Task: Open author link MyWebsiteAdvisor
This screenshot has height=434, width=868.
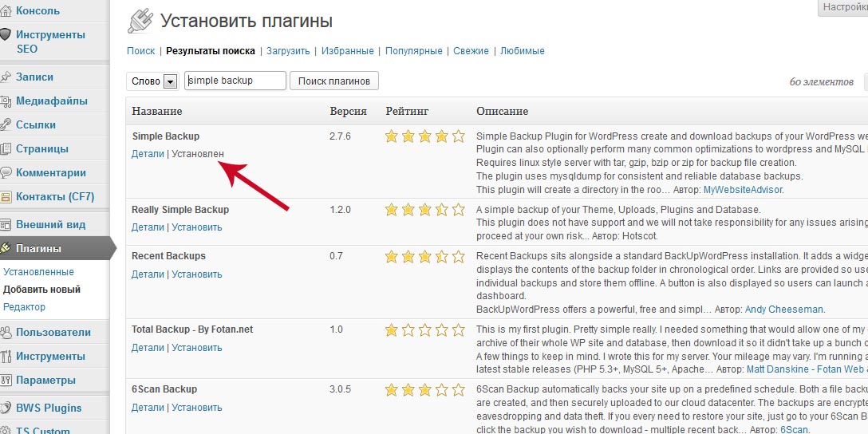Action: click(x=743, y=190)
